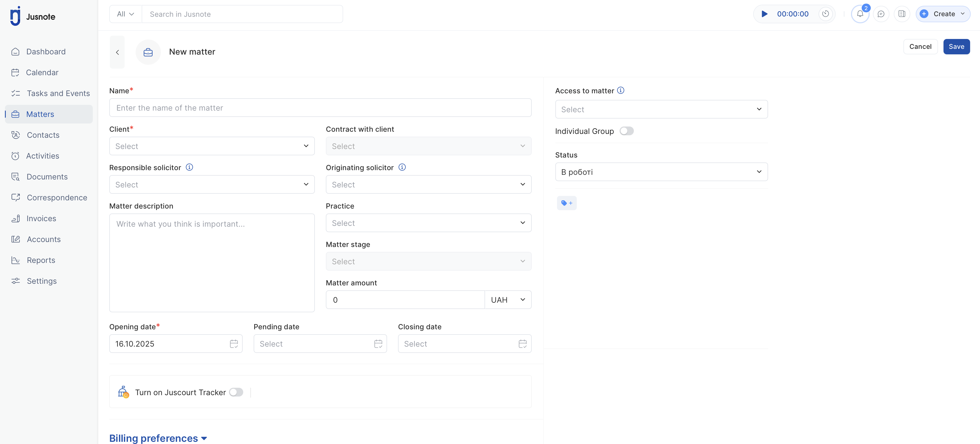Expand the Billing preferences section

pyautogui.click(x=158, y=438)
